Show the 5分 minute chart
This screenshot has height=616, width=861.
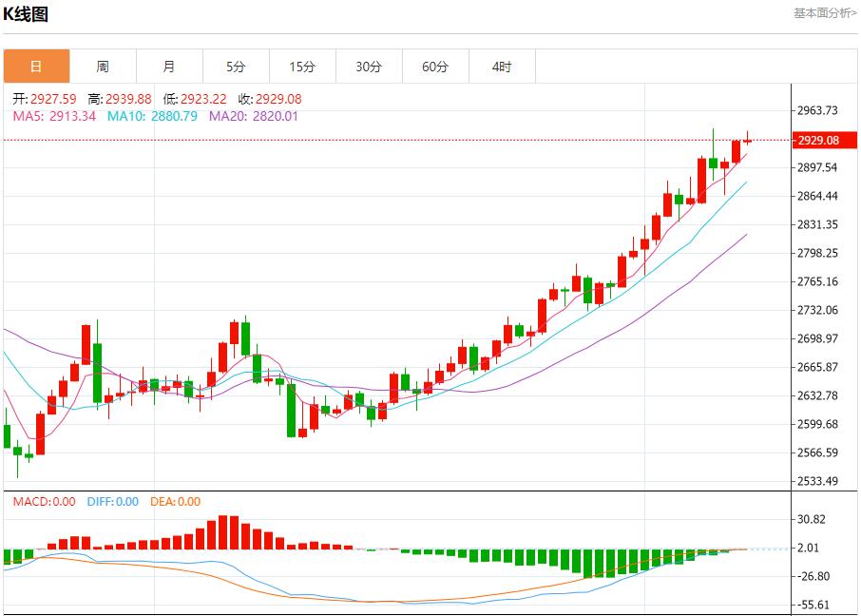click(236, 67)
